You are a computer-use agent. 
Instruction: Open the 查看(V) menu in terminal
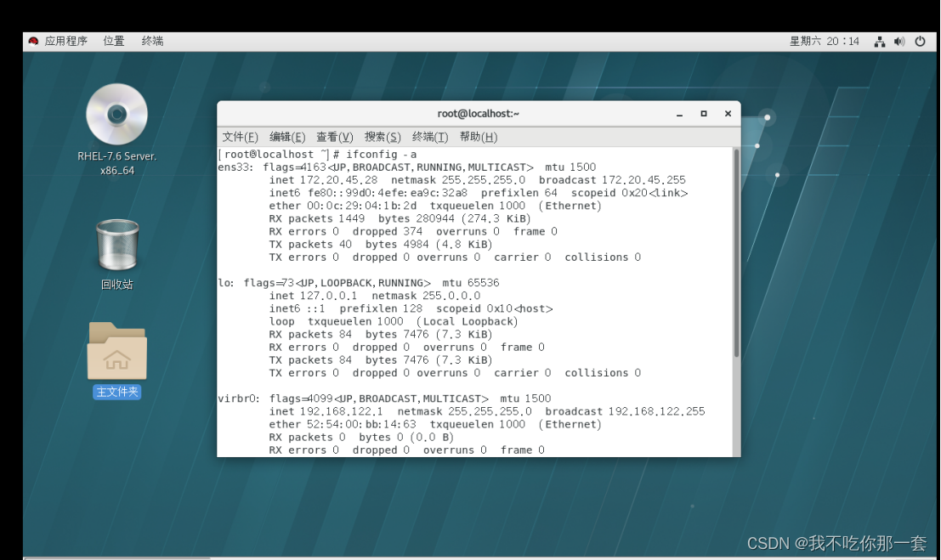coord(335,137)
